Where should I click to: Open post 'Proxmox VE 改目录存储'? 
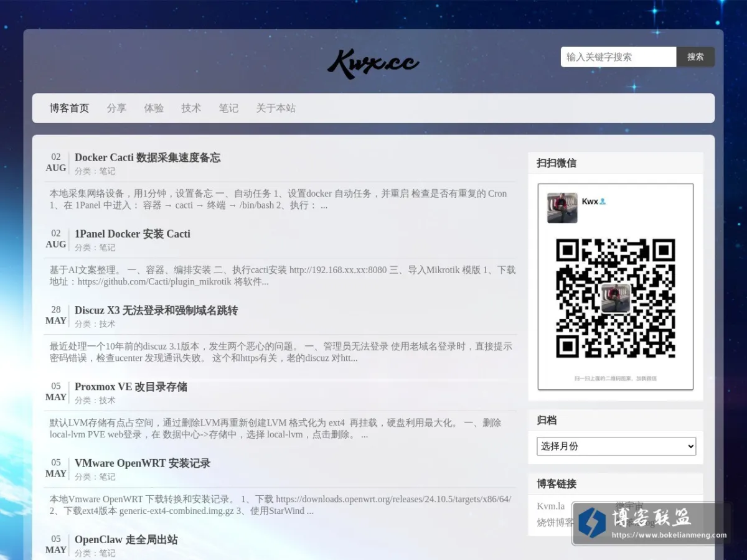(x=131, y=387)
